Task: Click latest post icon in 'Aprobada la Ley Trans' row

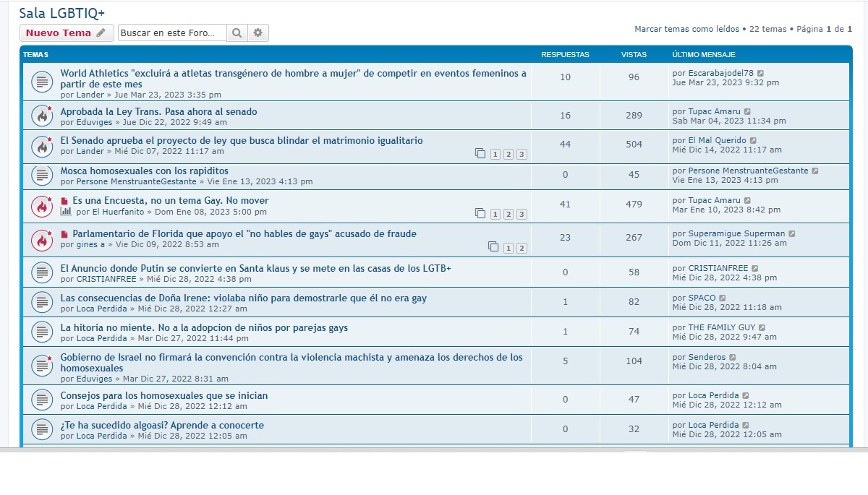Action: [x=747, y=111]
